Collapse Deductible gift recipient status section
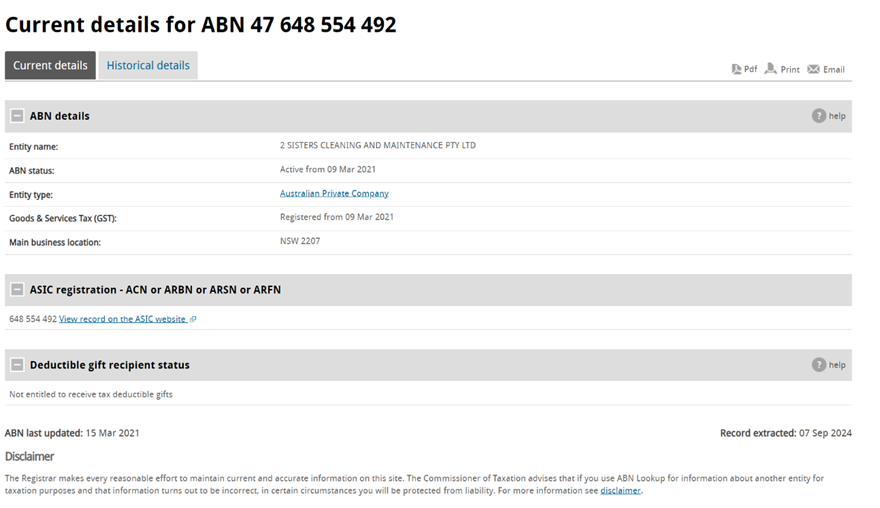 (x=17, y=365)
